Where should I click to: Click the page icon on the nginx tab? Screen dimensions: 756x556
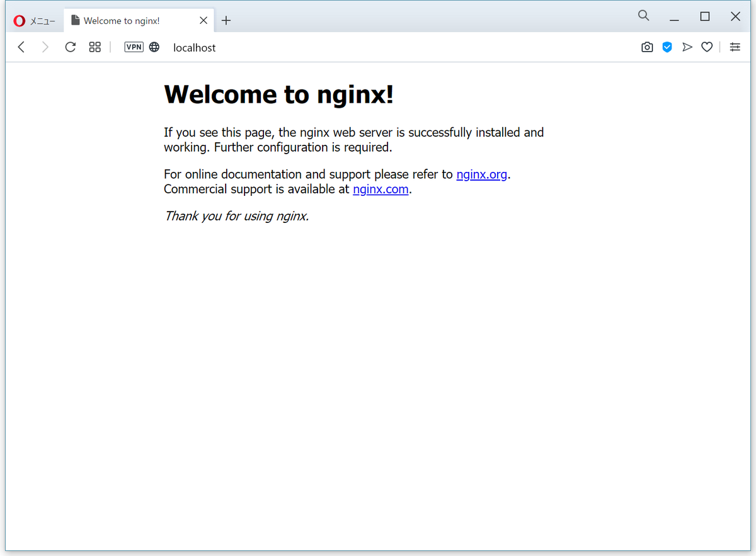pyautogui.click(x=76, y=21)
